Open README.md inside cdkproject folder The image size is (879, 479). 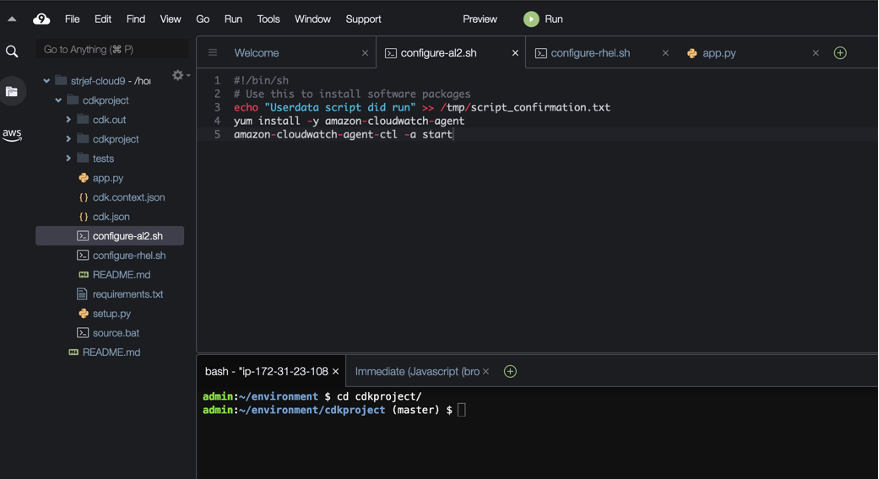coord(121,275)
